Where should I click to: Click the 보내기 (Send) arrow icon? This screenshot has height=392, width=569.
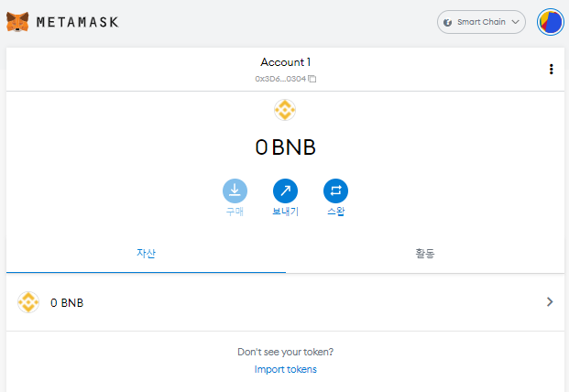(x=285, y=191)
